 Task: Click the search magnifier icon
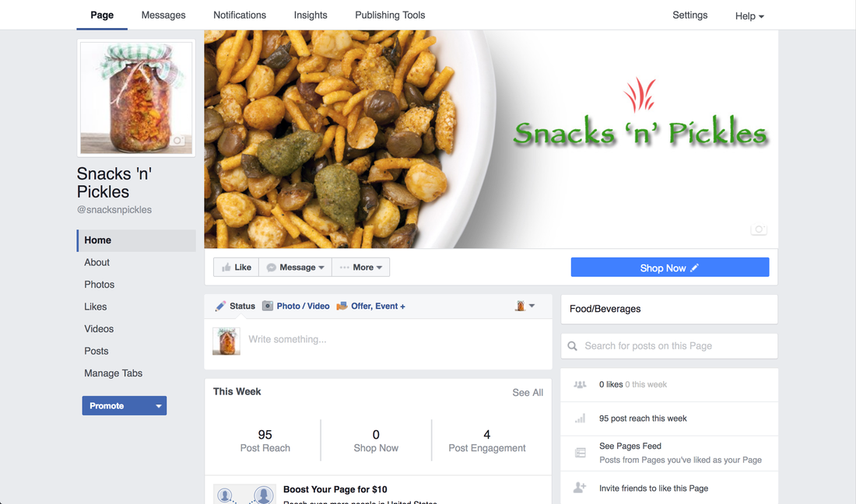(572, 346)
